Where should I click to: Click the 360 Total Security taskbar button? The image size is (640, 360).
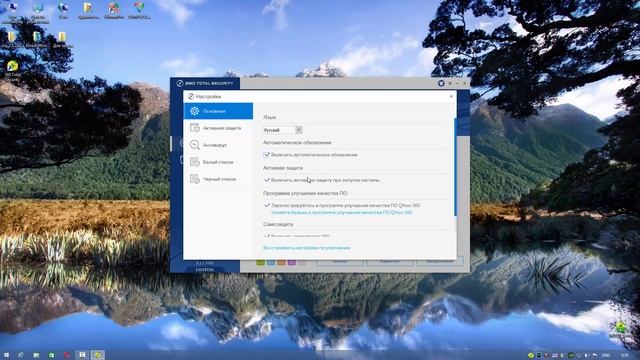pyautogui.click(x=98, y=355)
